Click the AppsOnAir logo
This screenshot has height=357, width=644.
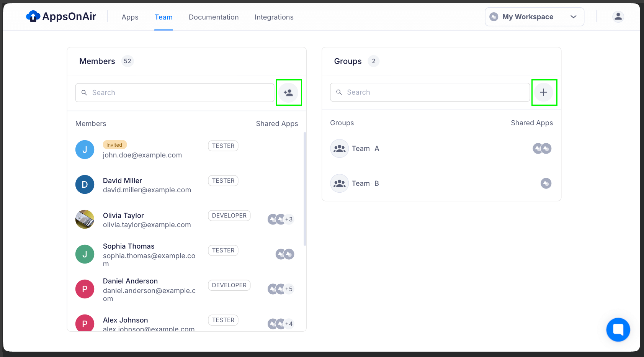[61, 16]
